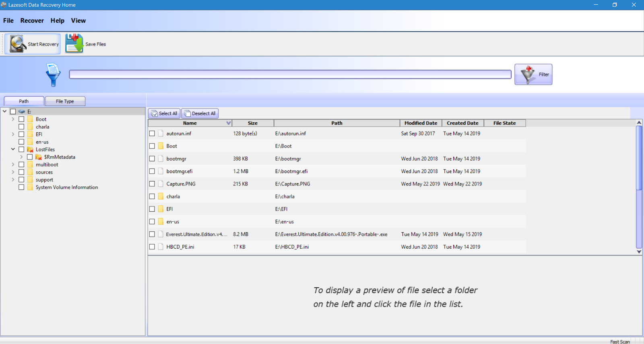644x344 pixels.
Task: Tick the LostFiles checkbox in tree
Action: (x=21, y=149)
